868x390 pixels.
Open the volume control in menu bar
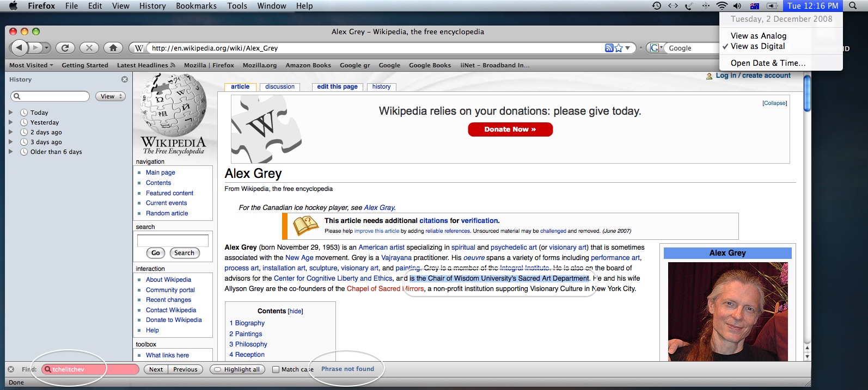coord(737,6)
